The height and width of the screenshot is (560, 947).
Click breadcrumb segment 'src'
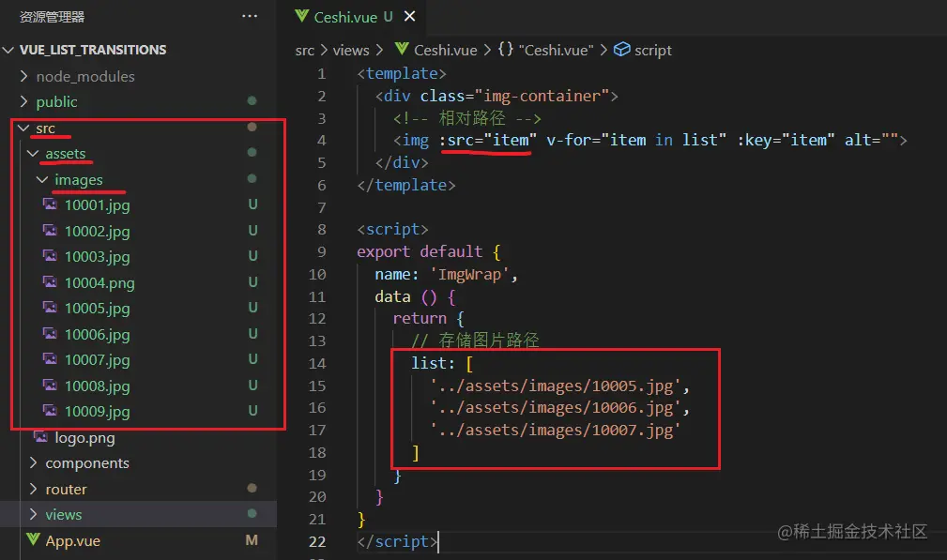click(x=304, y=50)
